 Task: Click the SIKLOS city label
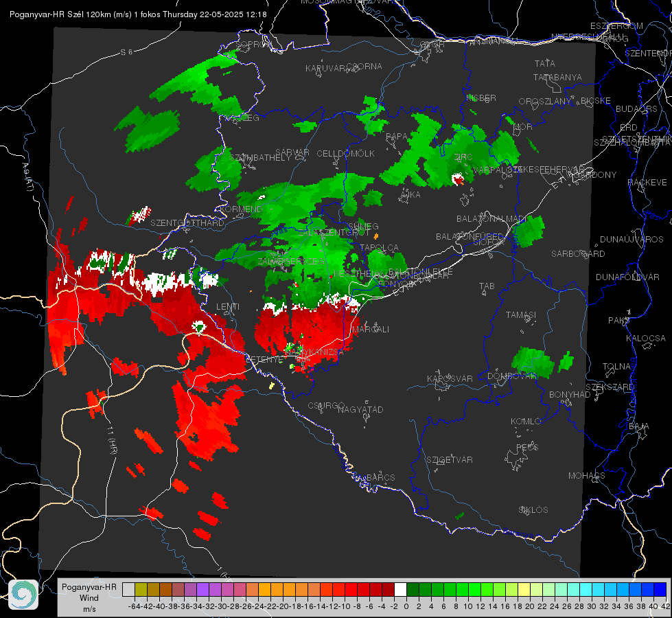click(533, 510)
